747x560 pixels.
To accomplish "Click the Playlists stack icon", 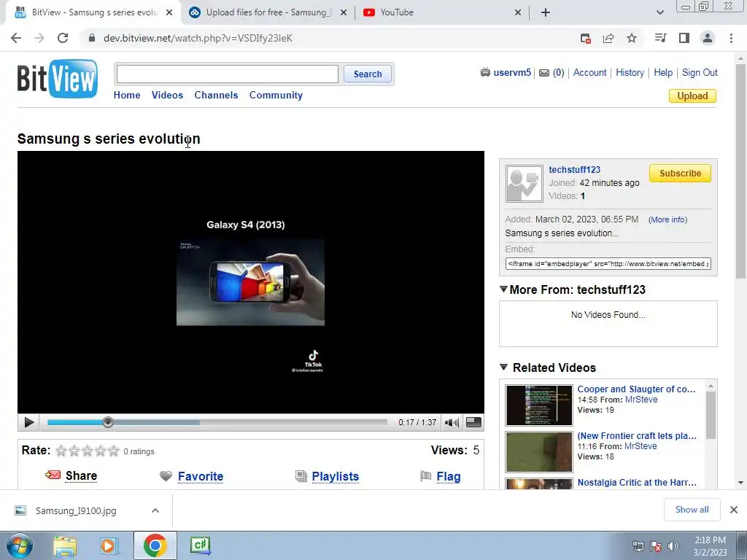I will click(x=301, y=476).
